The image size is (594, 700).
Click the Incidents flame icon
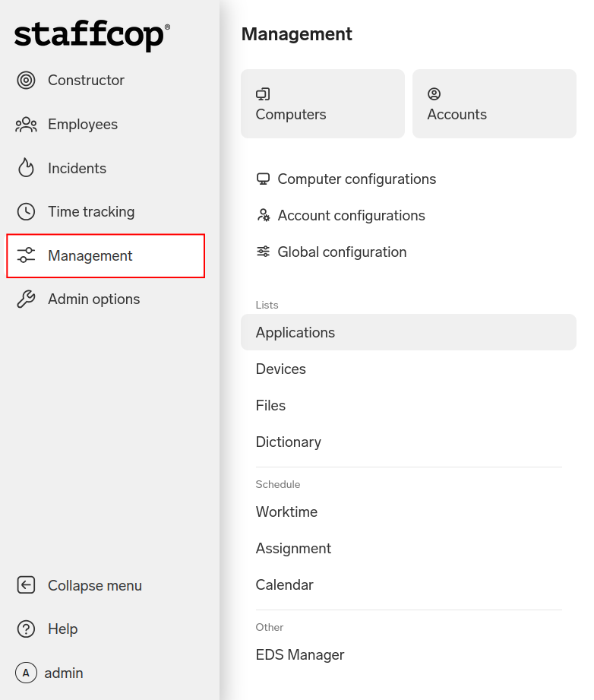coord(26,168)
